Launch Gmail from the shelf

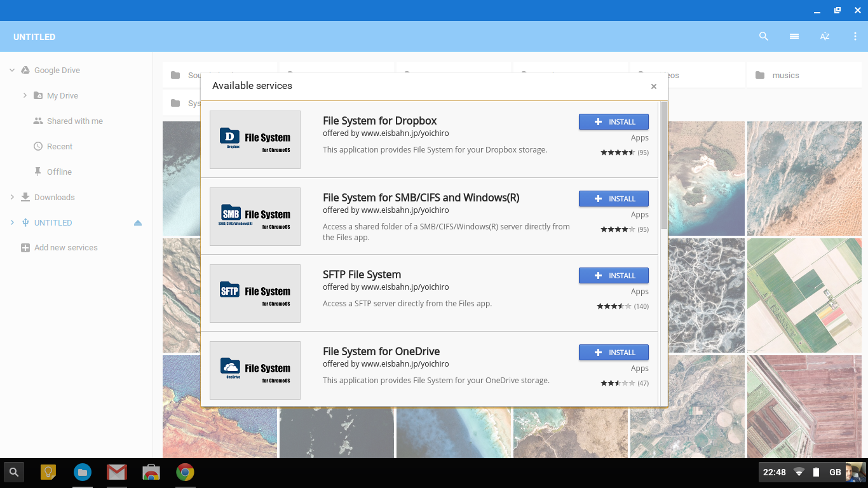(x=117, y=472)
